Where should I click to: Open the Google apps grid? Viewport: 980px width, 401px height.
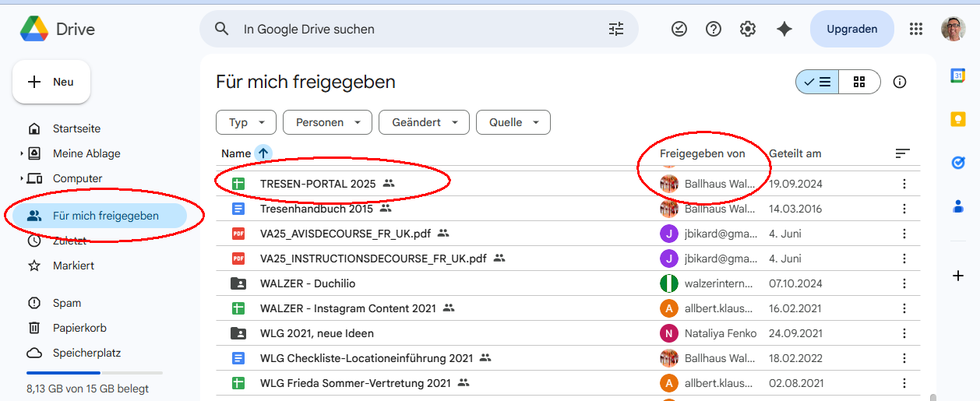(916, 29)
